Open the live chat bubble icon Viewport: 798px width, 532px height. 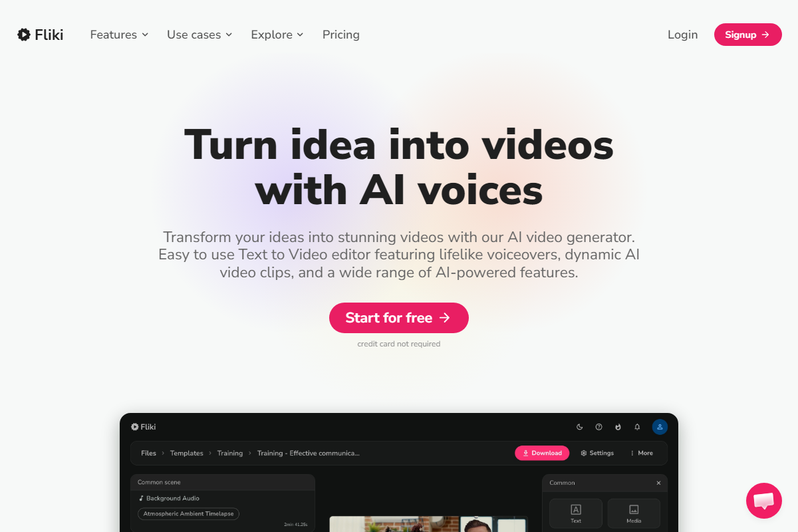tap(764, 501)
